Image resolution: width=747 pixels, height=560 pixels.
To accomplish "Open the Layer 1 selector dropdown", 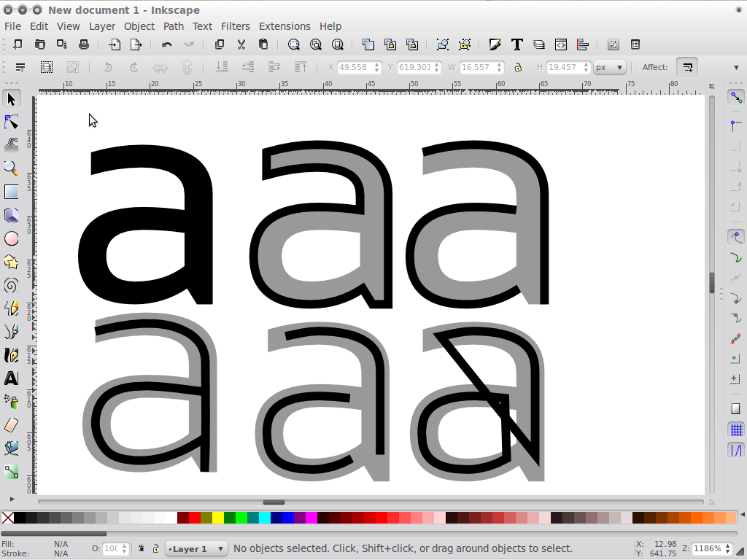I will [x=196, y=548].
